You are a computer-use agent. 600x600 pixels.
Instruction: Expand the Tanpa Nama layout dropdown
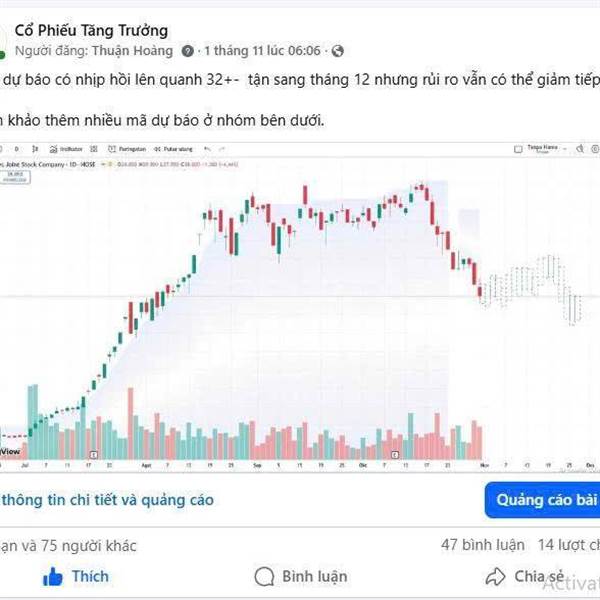click(565, 149)
